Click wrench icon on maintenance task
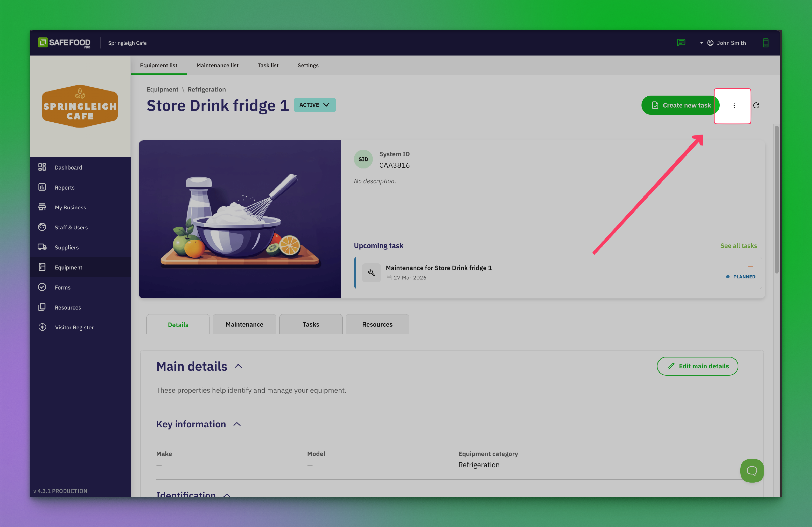Image resolution: width=812 pixels, height=527 pixels. point(371,272)
